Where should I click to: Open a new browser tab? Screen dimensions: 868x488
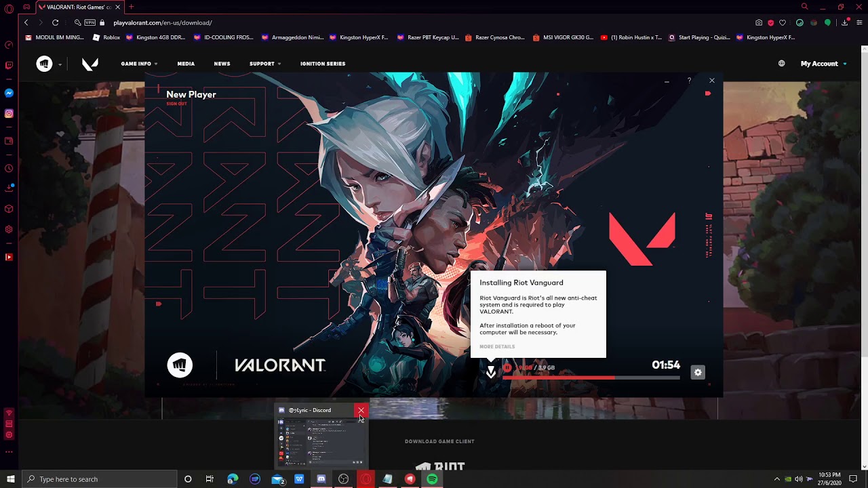coord(132,7)
